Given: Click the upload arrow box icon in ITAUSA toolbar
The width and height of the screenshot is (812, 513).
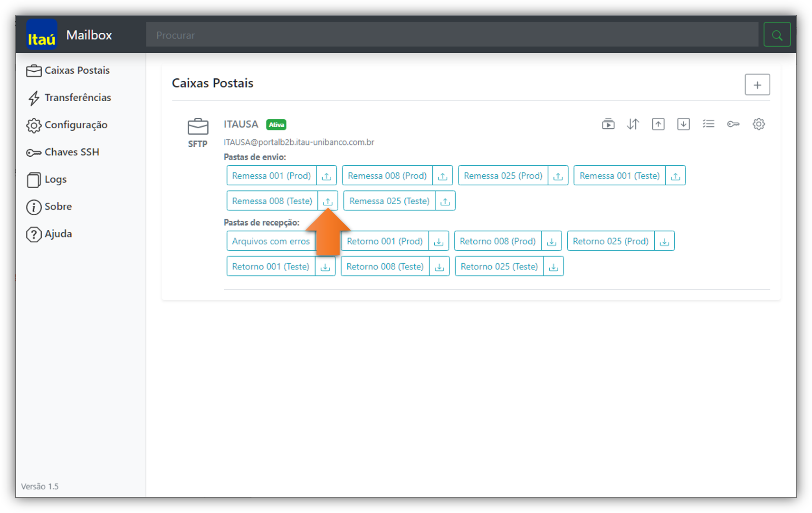Looking at the screenshot, I should pyautogui.click(x=658, y=124).
